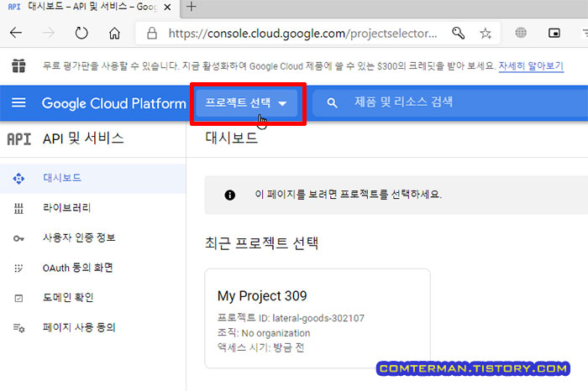Select 대시보드 in the sidebar
This screenshot has height=391, width=588.
92,178
